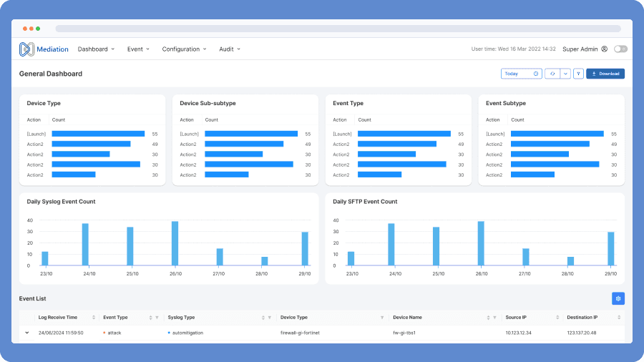Click the Event List heading
This screenshot has width=644, height=362.
(x=32, y=298)
